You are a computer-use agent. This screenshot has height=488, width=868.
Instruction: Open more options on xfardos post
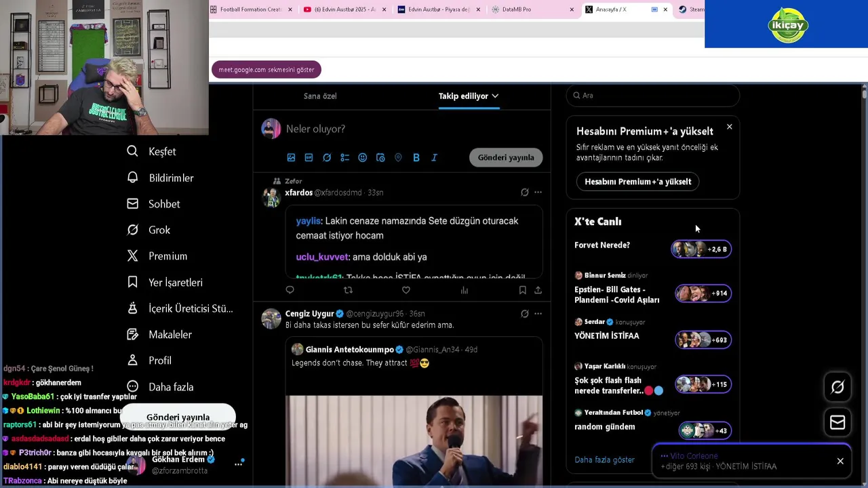538,192
